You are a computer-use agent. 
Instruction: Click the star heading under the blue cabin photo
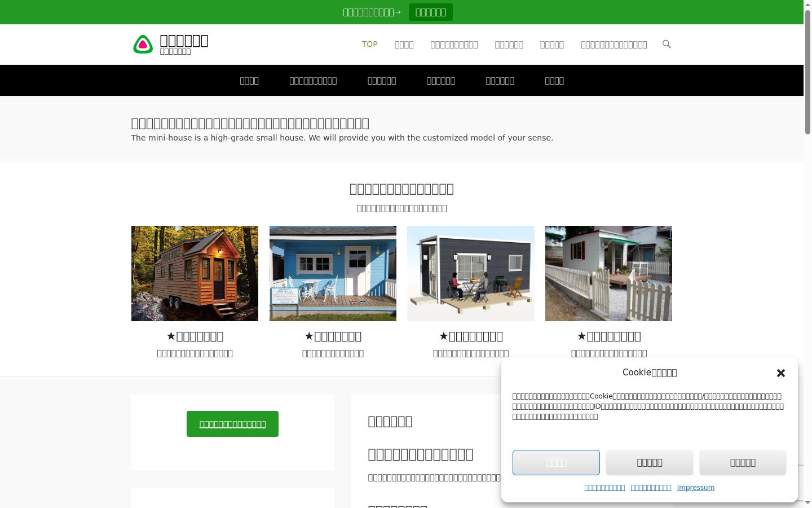pos(333,336)
